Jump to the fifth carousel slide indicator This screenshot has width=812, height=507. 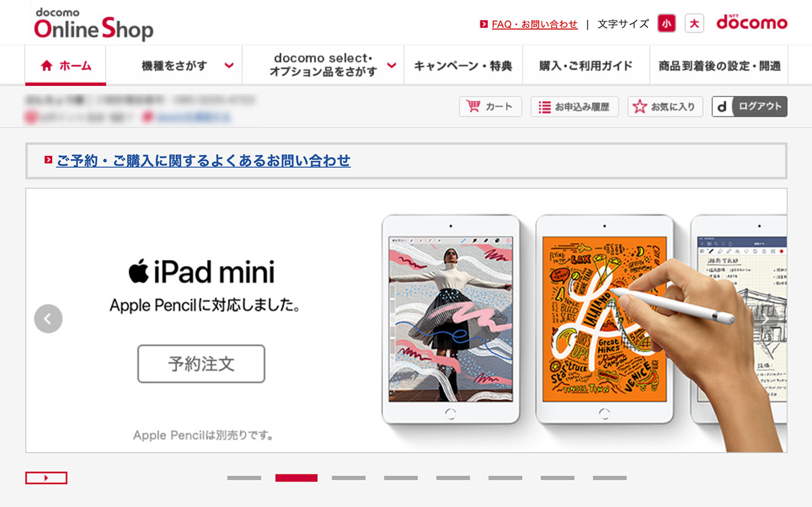coord(453,478)
